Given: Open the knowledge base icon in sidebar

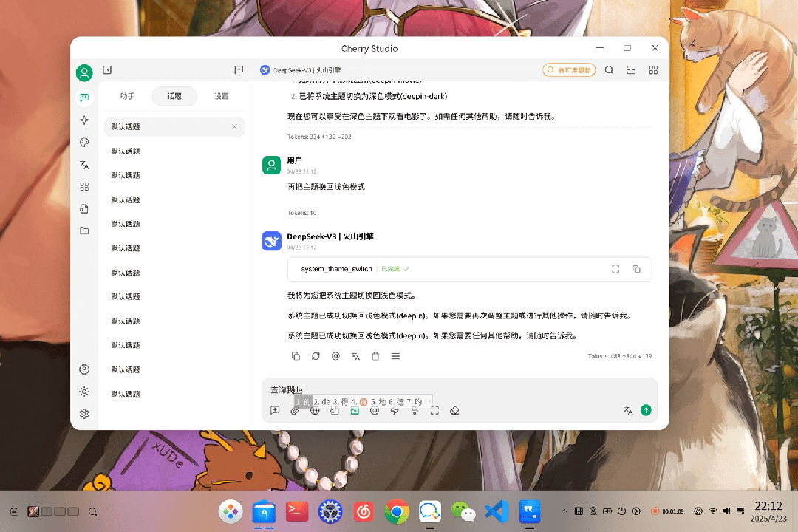Looking at the screenshot, I should click(x=84, y=208).
